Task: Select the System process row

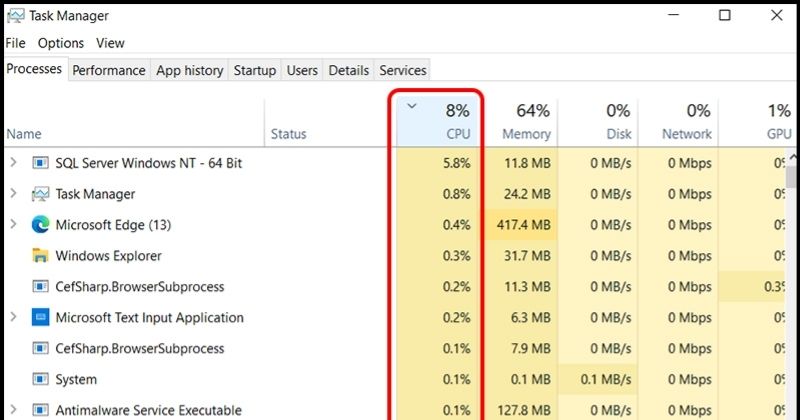Action: coord(394,379)
